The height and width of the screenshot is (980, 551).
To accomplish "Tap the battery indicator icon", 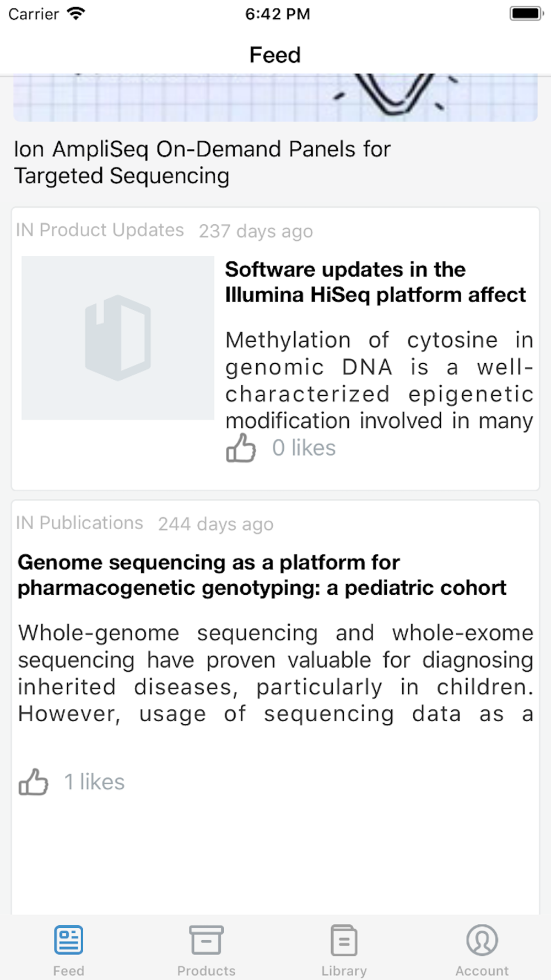I will point(526,14).
